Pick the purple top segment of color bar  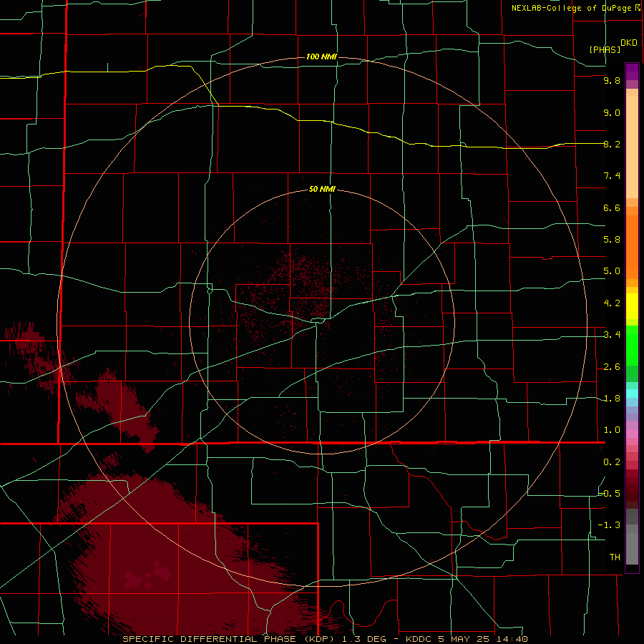pyautogui.click(x=632, y=72)
